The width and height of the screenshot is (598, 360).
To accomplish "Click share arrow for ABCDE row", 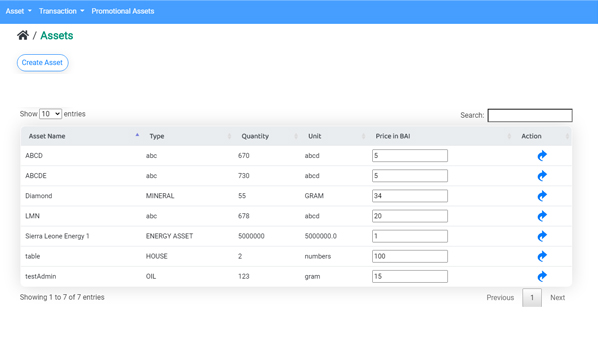I will tap(542, 176).
